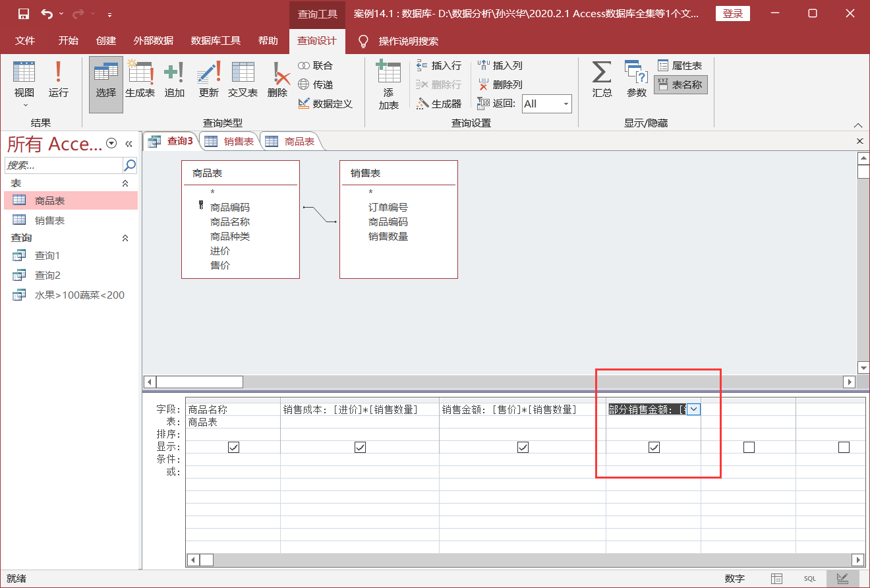Select the 删除 delete query

point(277,80)
